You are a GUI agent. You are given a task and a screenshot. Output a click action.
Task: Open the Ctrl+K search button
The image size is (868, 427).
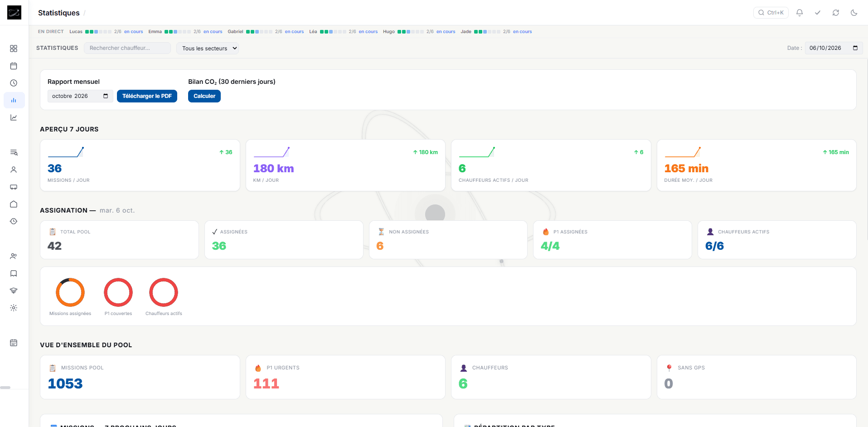coord(771,13)
